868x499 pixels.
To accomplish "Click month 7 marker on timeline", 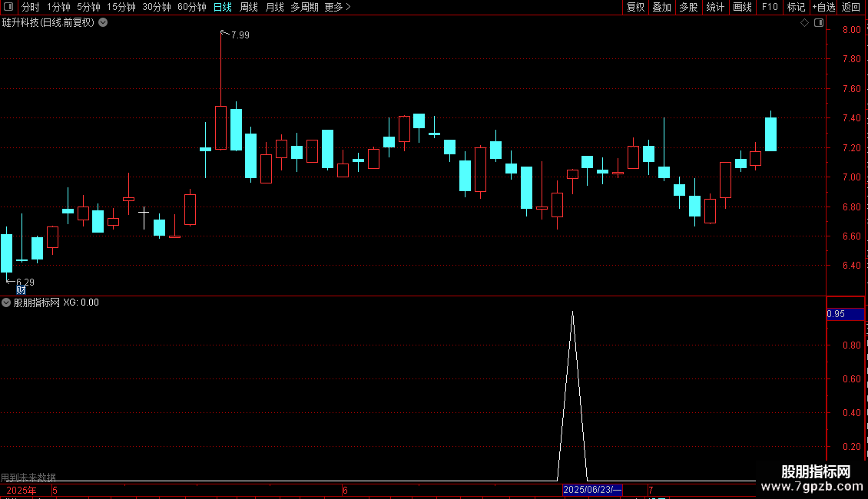I will (651, 490).
